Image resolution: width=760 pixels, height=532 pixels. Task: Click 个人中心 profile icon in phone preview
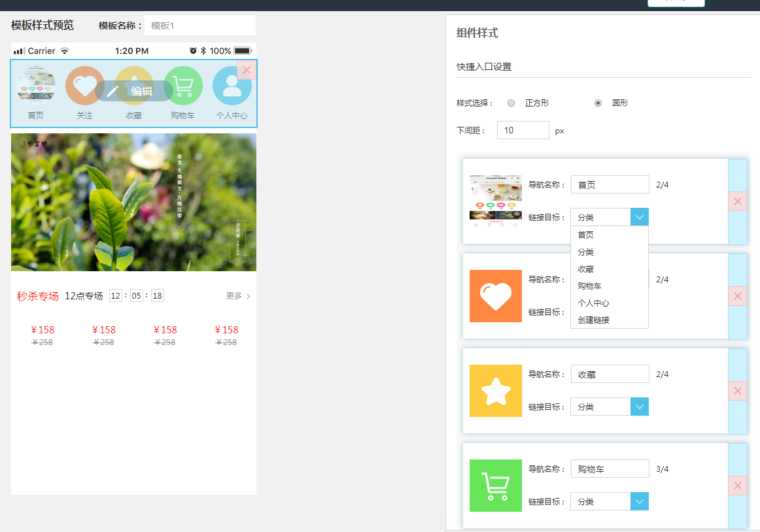[232, 86]
